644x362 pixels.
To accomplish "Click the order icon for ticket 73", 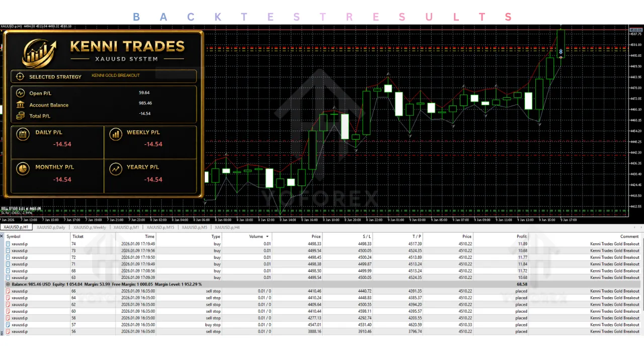I will pyautogui.click(x=8, y=250).
